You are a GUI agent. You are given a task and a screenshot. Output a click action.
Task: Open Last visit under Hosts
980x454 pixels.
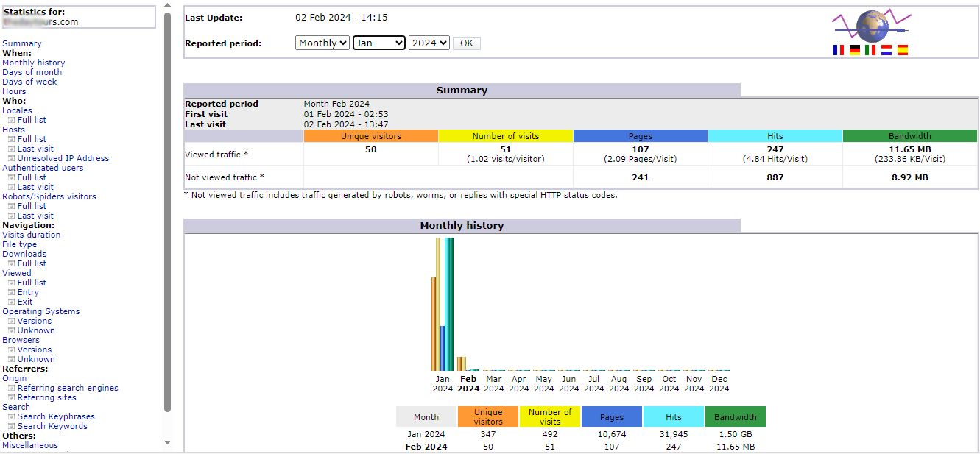(x=35, y=149)
